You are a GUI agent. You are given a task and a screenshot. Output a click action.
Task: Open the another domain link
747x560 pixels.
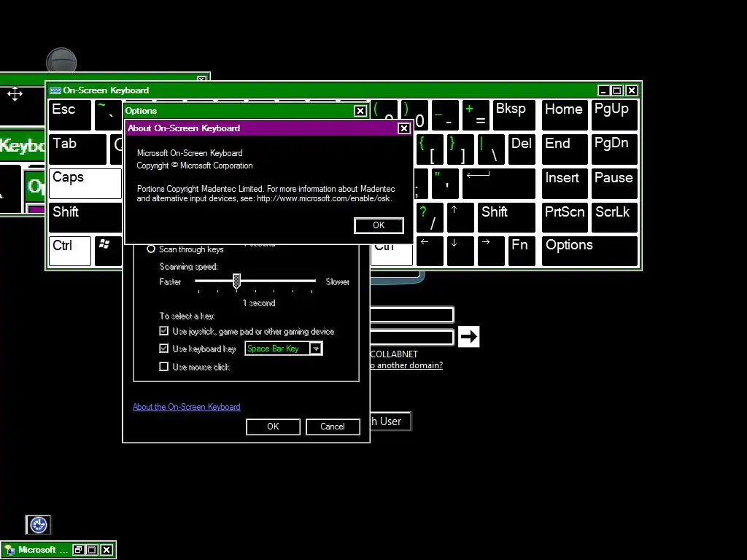pyautogui.click(x=407, y=365)
